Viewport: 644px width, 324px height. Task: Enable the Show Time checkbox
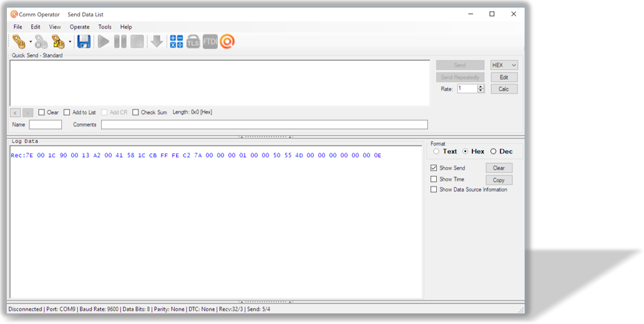(x=434, y=179)
